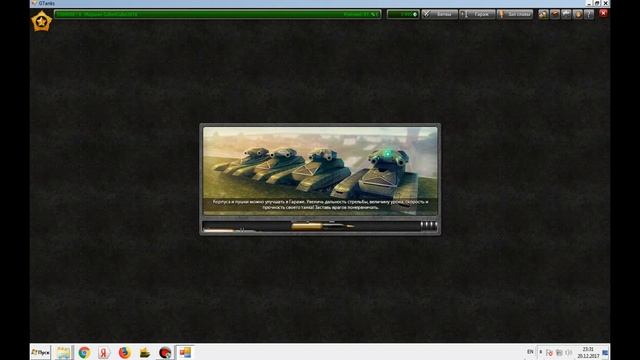Image resolution: width=640 pixels, height=360 pixels.
Task: Click the EN language indicator
Action: (x=530, y=352)
